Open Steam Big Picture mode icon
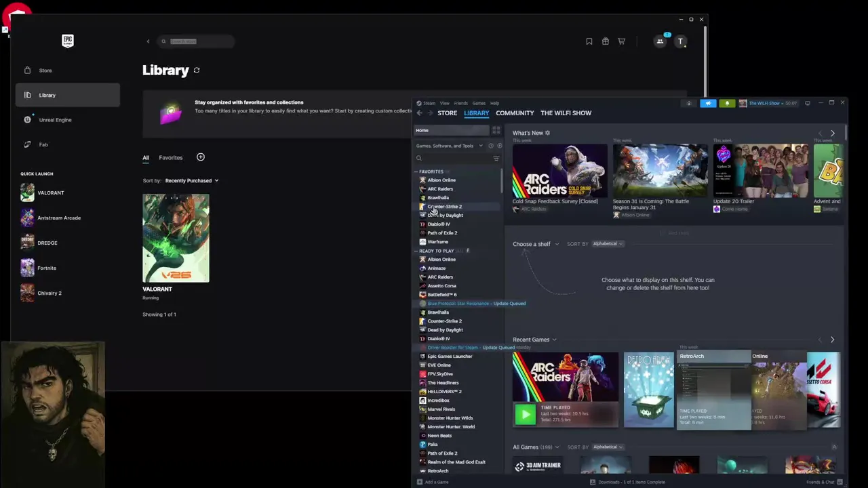Screen dimensions: 868x488 click(x=808, y=103)
